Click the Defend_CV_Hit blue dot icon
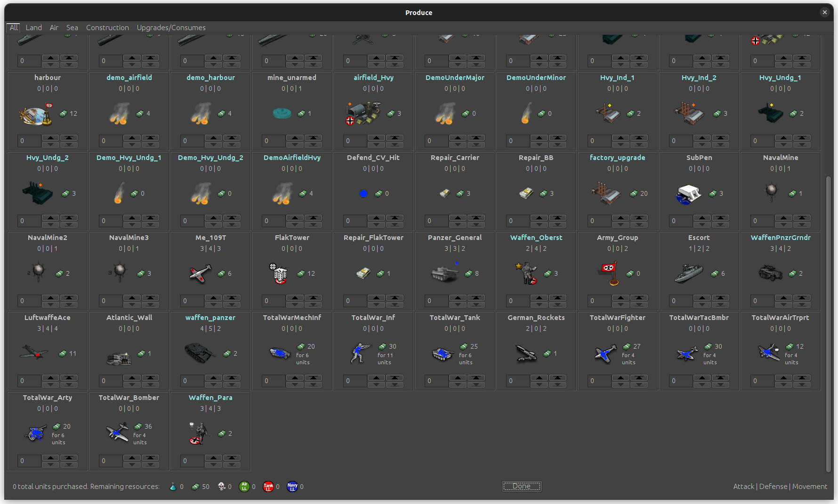This screenshot has width=838, height=504. point(363,193)
